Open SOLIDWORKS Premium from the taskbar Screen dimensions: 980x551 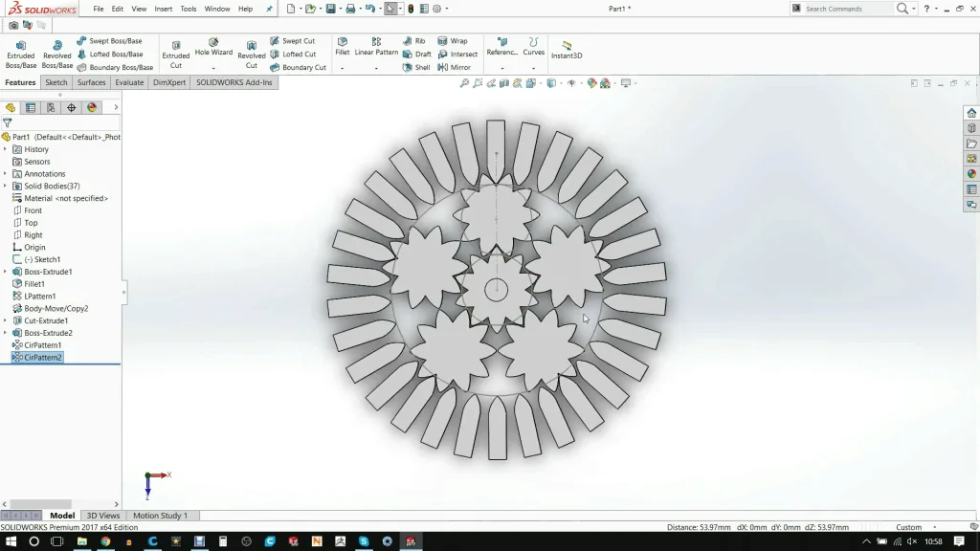click(x=412, y=541)
